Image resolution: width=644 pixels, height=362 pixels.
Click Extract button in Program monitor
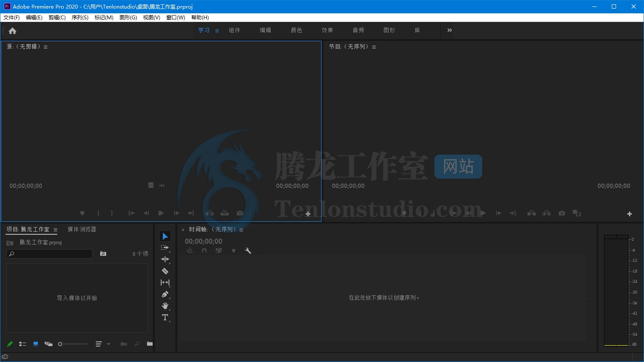(547, 213)
